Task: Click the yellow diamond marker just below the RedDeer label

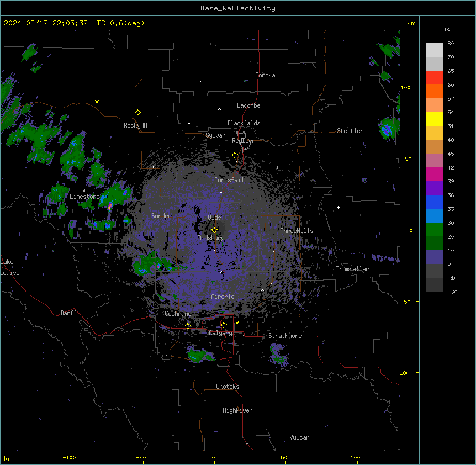Action: (x=235, y=155)
